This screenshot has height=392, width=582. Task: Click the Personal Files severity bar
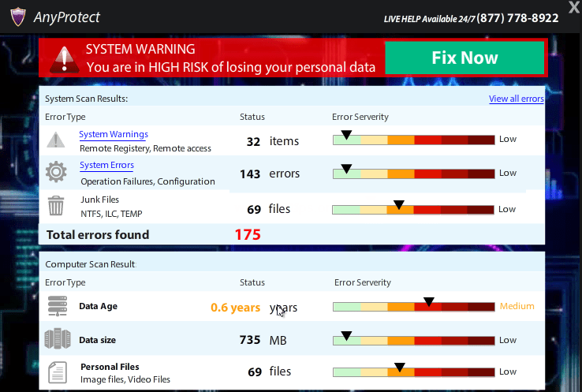point(413,372)
